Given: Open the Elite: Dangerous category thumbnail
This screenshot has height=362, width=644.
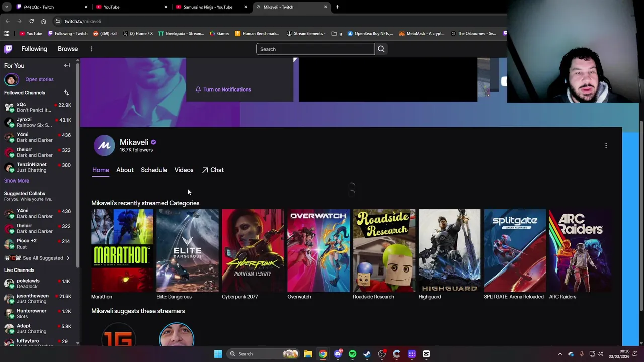Looking at the screenshot, I should coord(188,250).
